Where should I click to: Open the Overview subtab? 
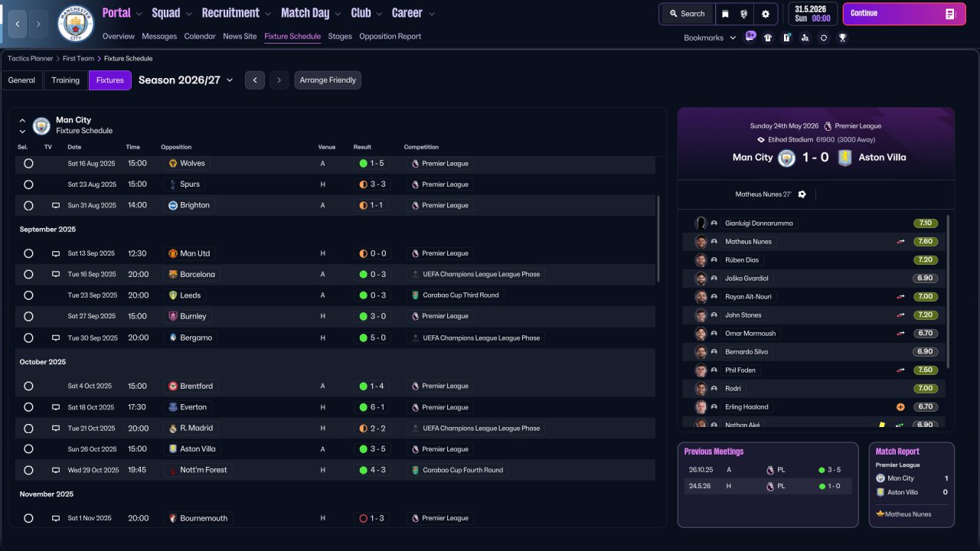119,36
